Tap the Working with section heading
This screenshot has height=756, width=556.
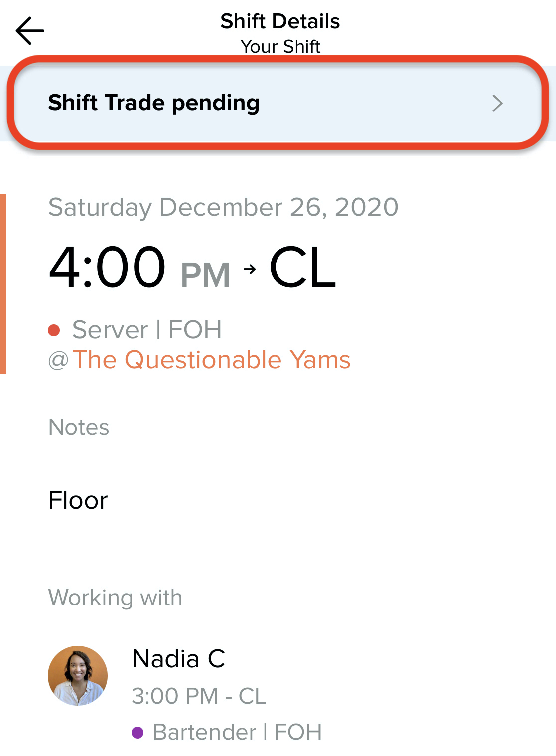point(115,598)
